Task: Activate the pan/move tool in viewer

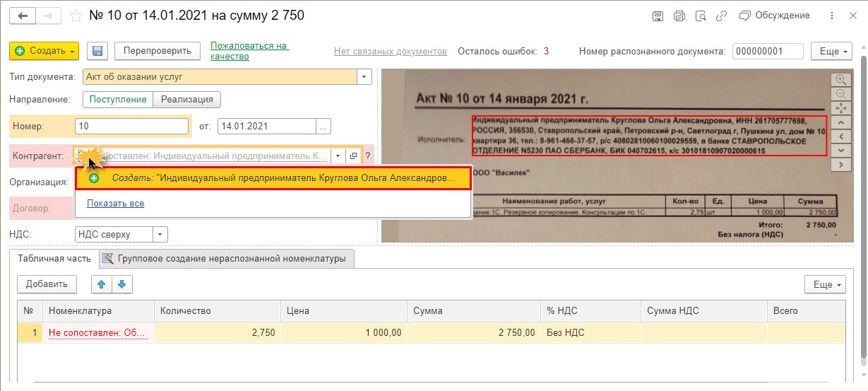Action: [840, 107]
